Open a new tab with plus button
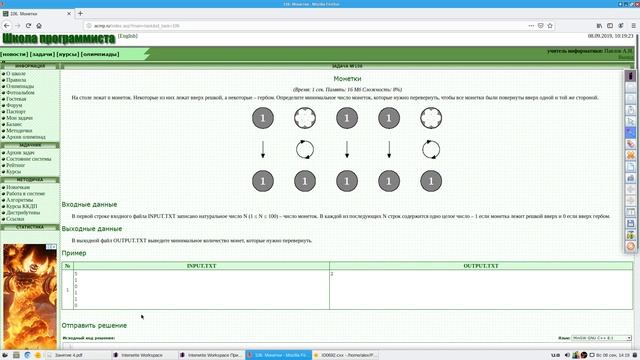 [80, 13]
